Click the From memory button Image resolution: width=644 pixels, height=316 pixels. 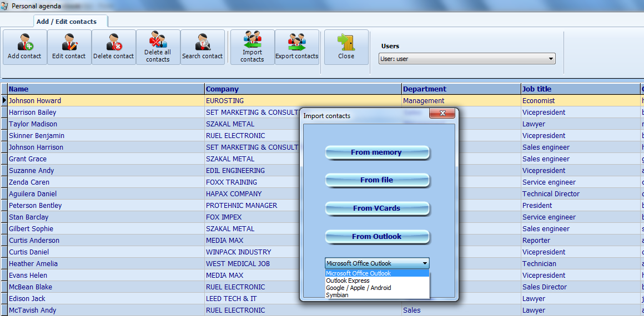pos(376,152)
